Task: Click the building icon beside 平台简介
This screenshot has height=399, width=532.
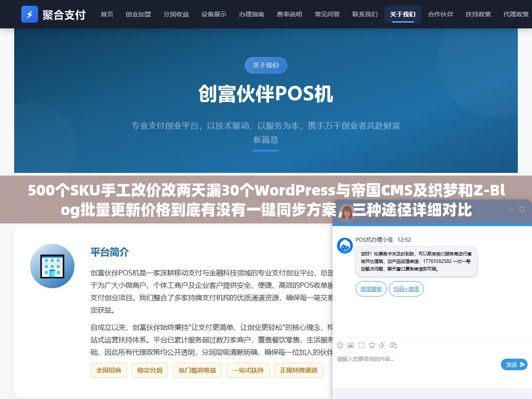Action: click(52, 266)
